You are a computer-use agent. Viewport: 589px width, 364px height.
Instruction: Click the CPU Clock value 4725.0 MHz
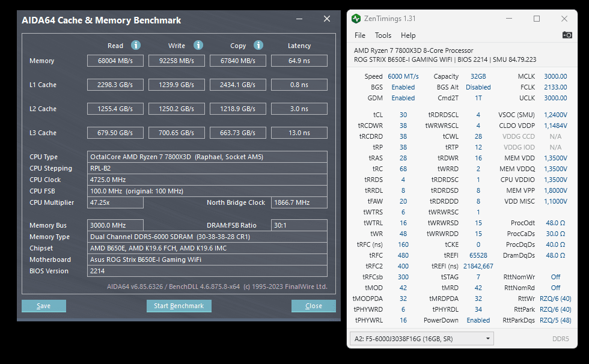(207, 180)
